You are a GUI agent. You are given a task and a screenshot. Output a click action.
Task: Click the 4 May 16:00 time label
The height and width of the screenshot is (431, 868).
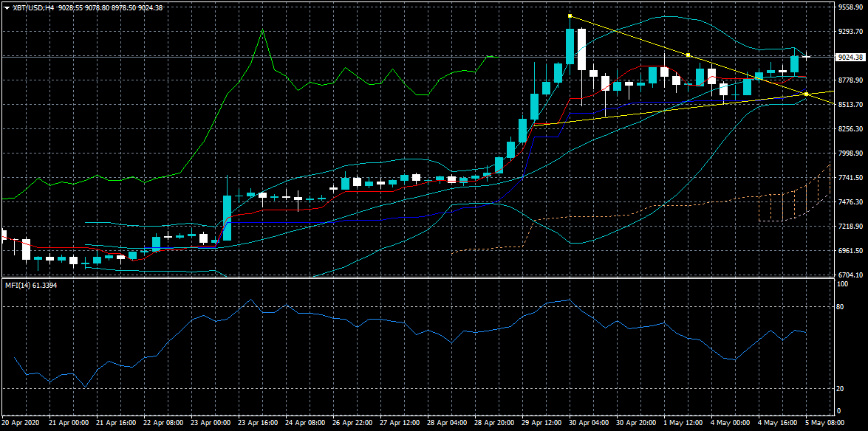pyautogui.click(x=778, y=422)
